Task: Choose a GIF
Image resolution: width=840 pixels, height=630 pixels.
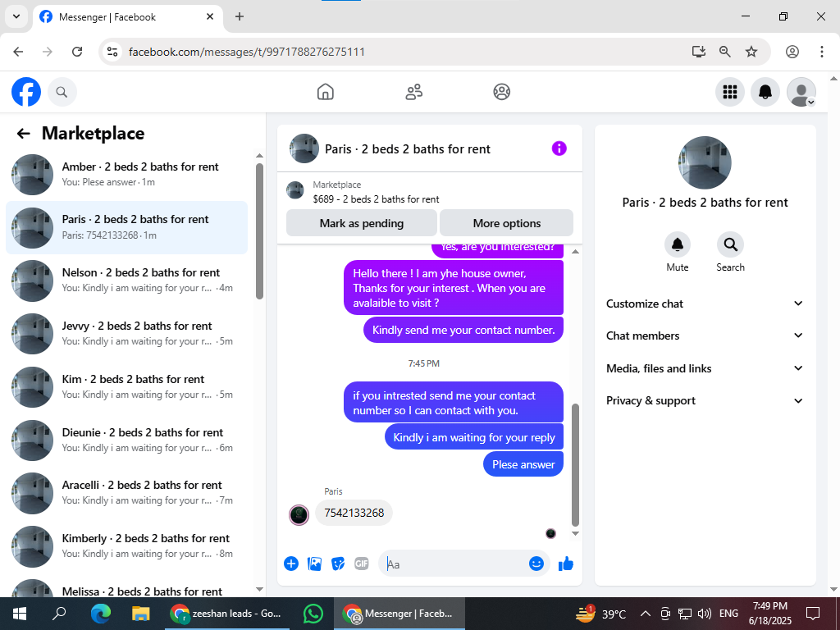Action: click(362, 564)
